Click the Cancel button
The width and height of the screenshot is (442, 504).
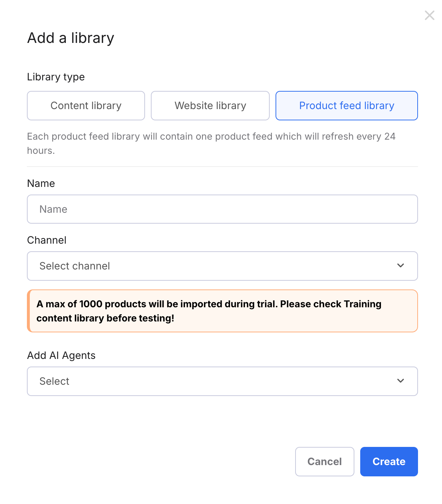tap(325, 461)
